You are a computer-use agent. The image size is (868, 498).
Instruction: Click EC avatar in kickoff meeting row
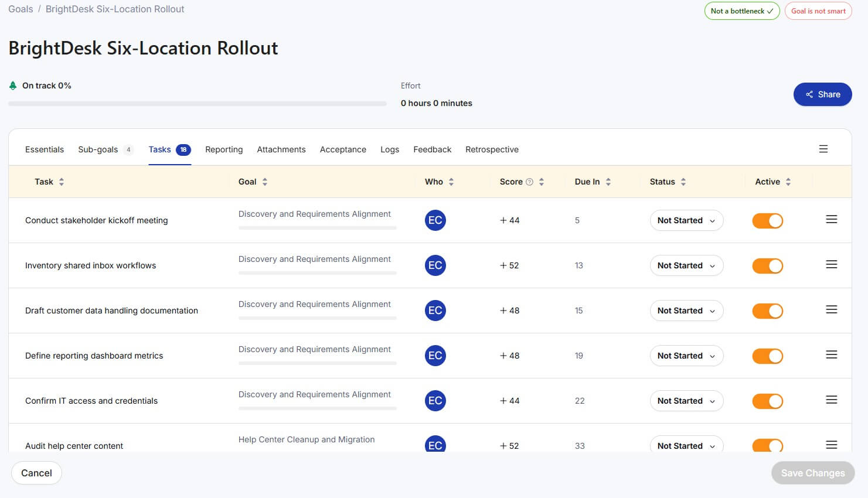pos(435,220)
